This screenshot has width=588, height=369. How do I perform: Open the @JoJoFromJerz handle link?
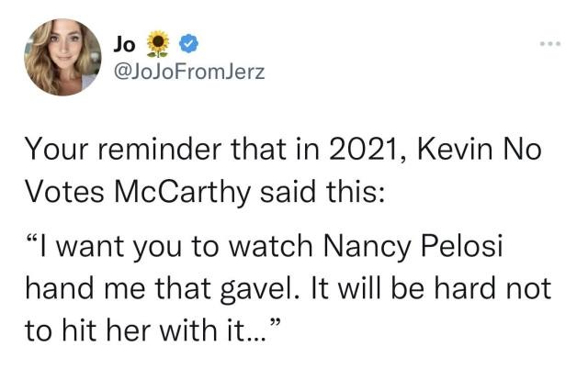click(x=187, y=70)
